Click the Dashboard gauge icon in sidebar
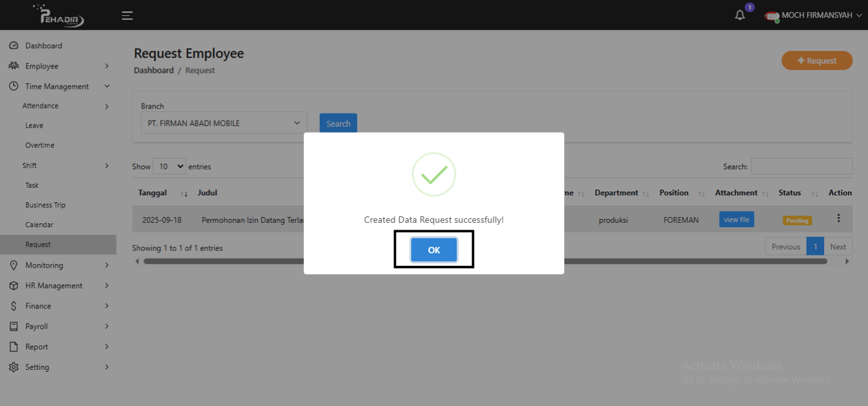868x406 pixels. point(13,46)
